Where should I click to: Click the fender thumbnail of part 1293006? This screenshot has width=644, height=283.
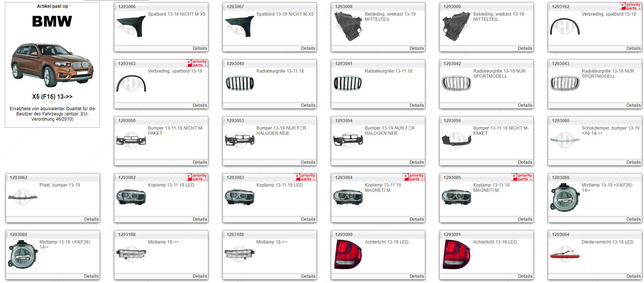coord(131,26)
